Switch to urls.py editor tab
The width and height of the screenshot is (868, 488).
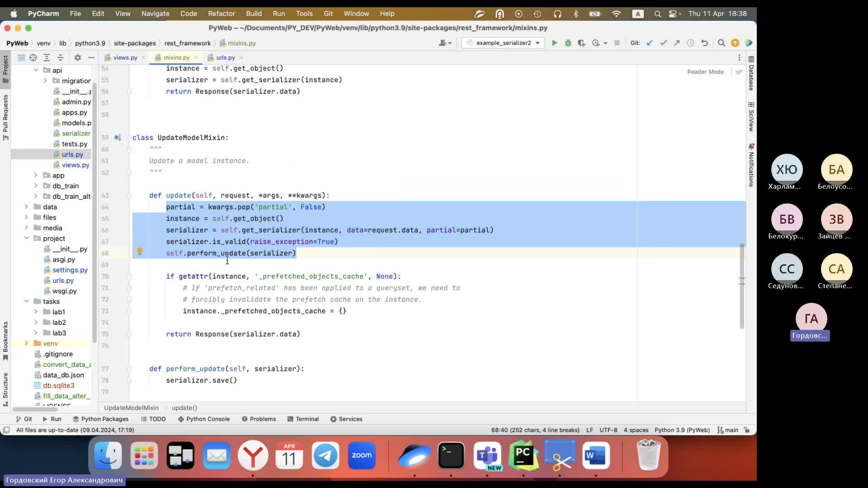tap(225, 57)
